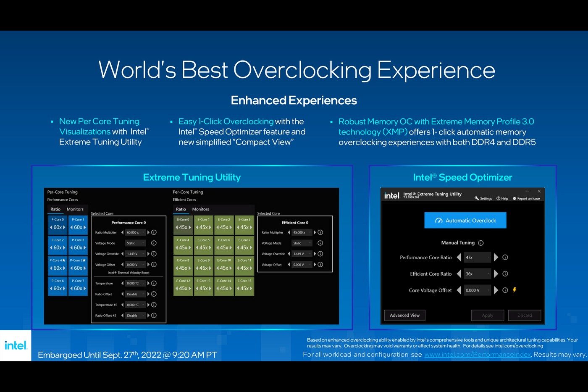
Task: Show info icon for Ratio Offset row
Action: point(154,294)
